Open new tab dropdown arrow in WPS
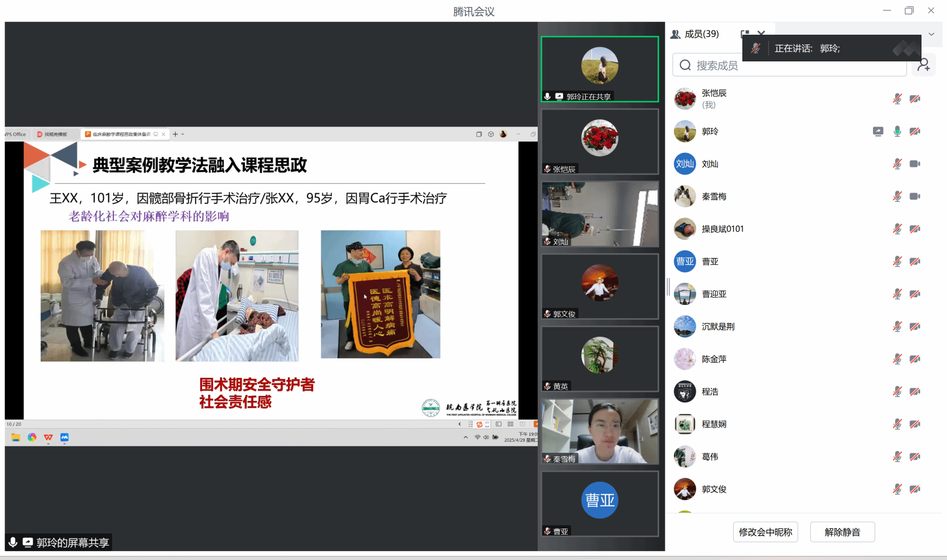The height and width of the screenshot is (560, 947). [183, 134]
